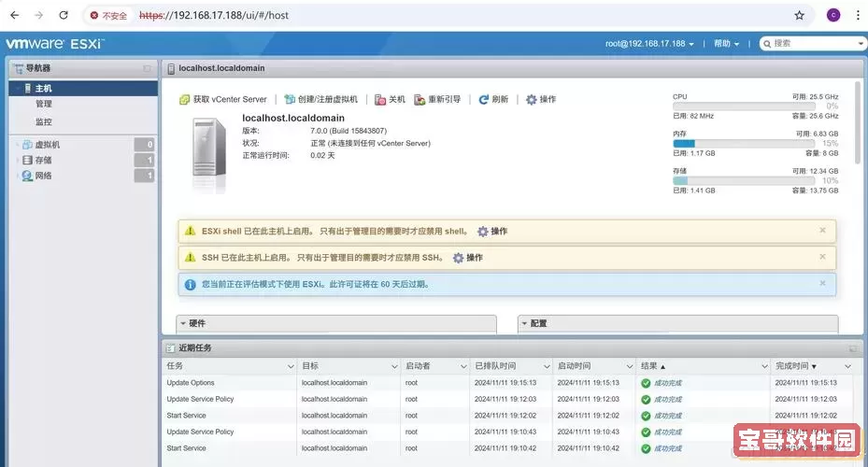The height and width of the screenshot is (467, 868).
Task: Open 任务 column dropdown
Action: 291,366
